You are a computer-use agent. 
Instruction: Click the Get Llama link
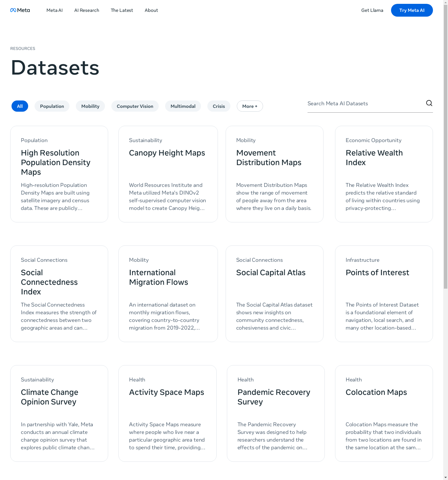tap(372, 10)
